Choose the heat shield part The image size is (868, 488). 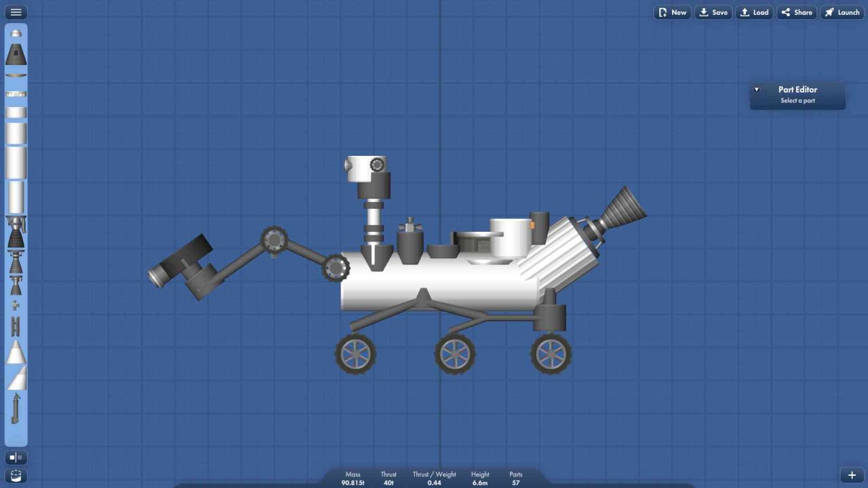tap(16, 75)
